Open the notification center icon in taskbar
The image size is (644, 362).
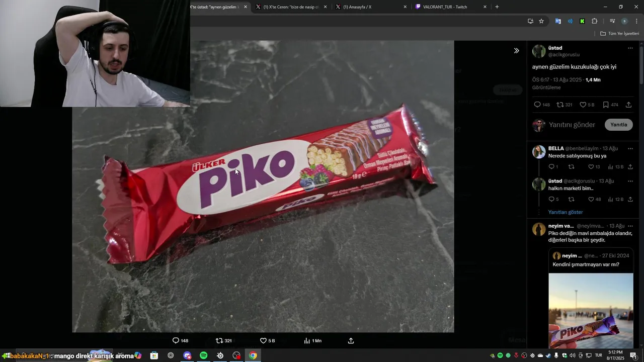coord(633,355)
